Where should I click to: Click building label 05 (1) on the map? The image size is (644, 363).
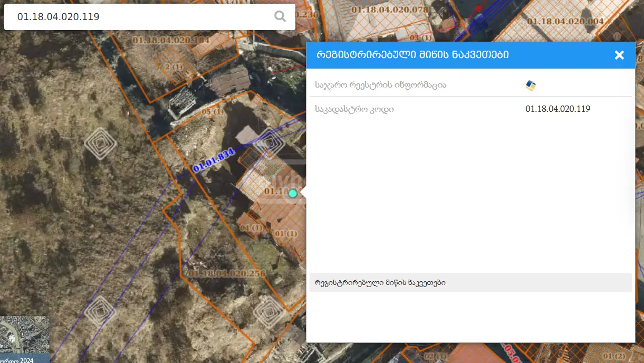[213, 111]
